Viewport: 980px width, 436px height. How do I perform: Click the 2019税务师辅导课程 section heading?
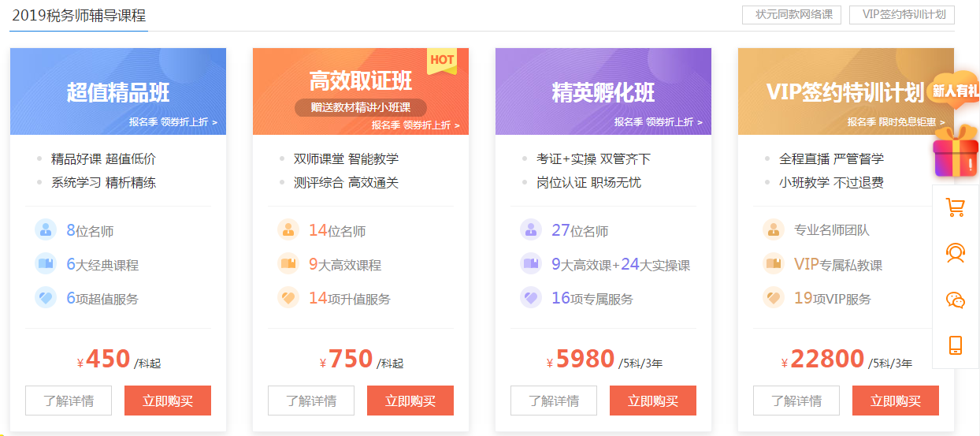pyautogui.click(x=79, y=16)
